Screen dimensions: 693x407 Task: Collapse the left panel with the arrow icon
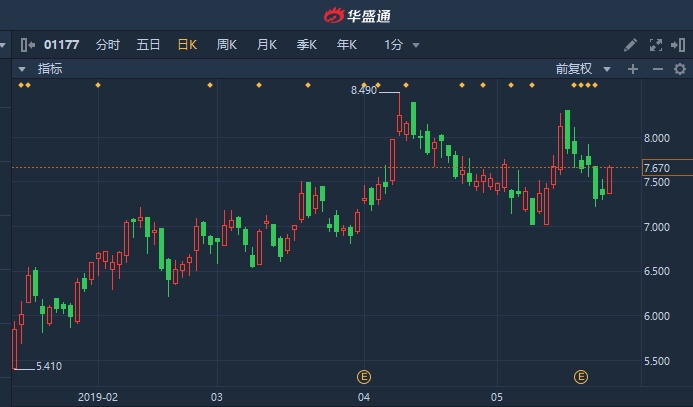point(28,45)
